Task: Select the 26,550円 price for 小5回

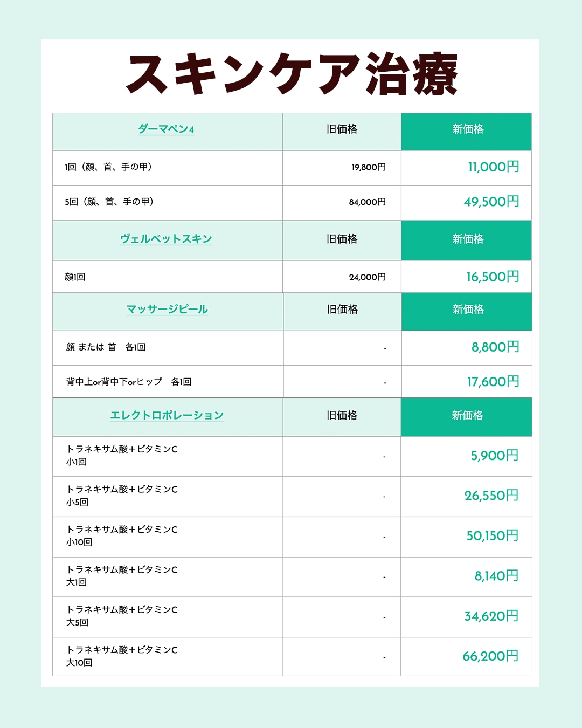Action: [491, 496]
